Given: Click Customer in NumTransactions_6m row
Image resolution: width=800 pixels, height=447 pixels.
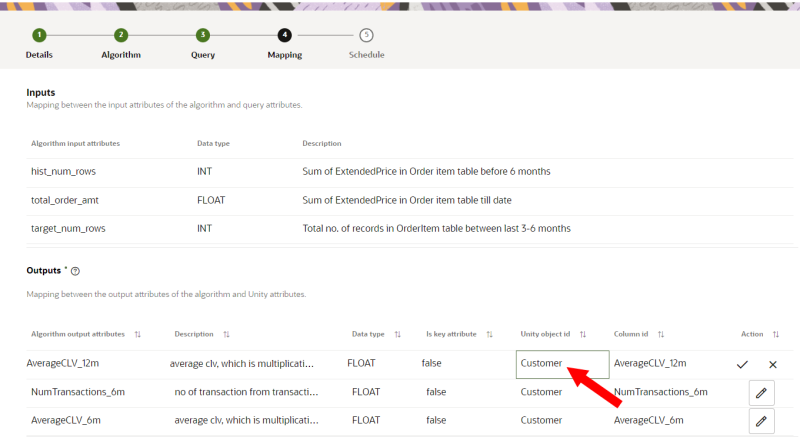Looking at the screenshot, I should [541, 392].
